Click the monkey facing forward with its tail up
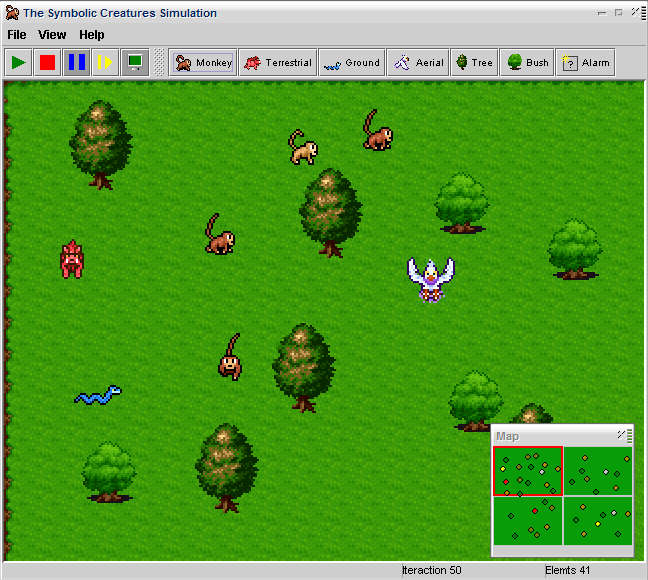The image size is (648, 580). pyautogui.click(x=230, y=357)
